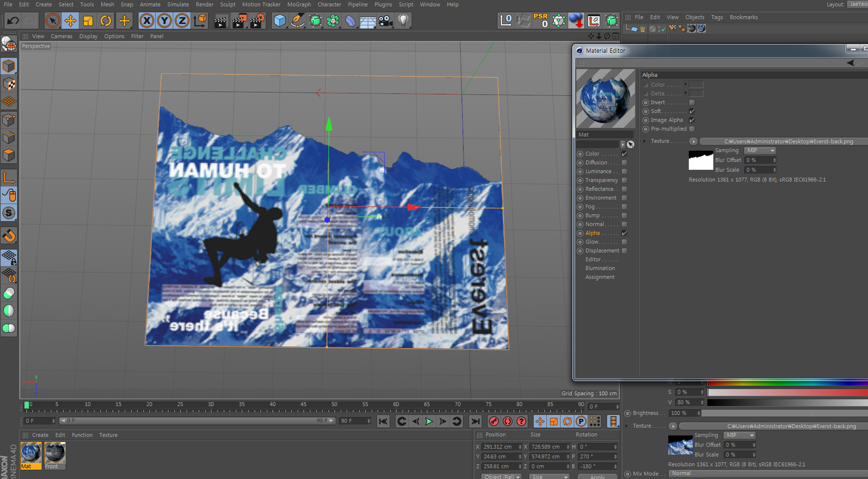
Task: Open the lower Texture arrow menu
Action: point(673,426)
